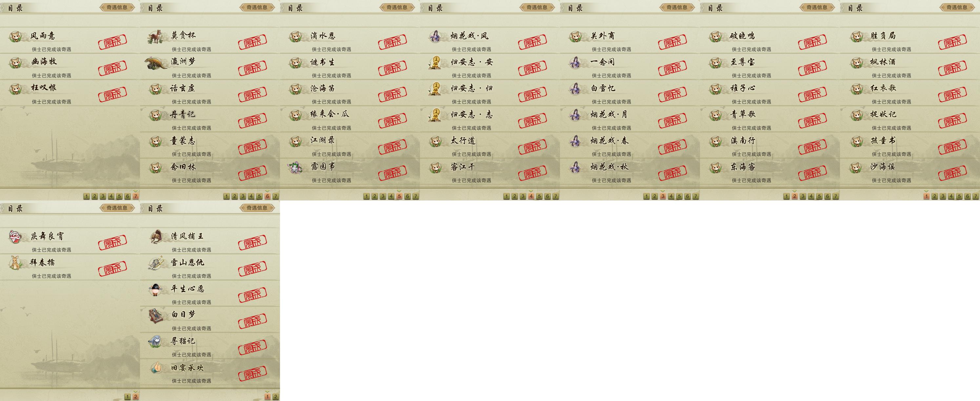Select the pangolin icon next to 瀛洲梦

[156, 63]
